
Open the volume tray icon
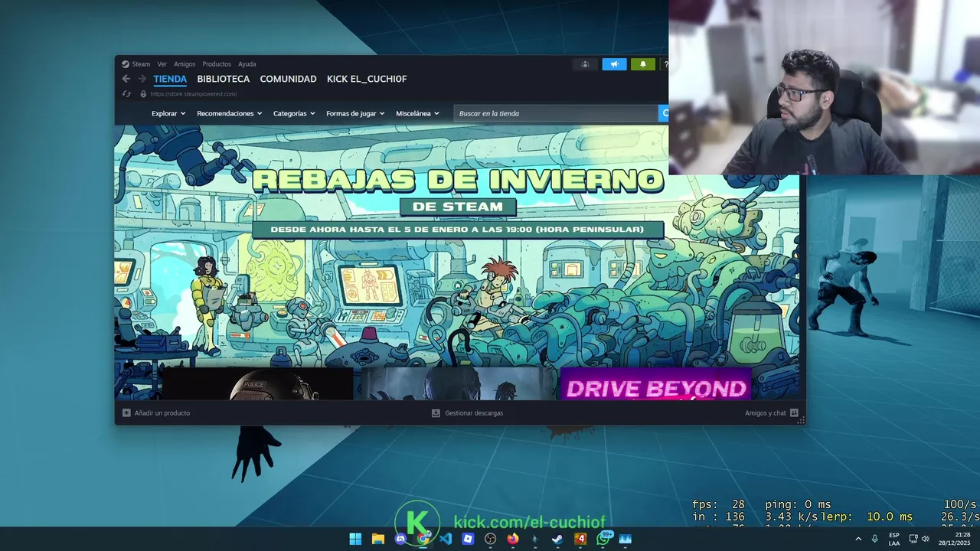926,539
